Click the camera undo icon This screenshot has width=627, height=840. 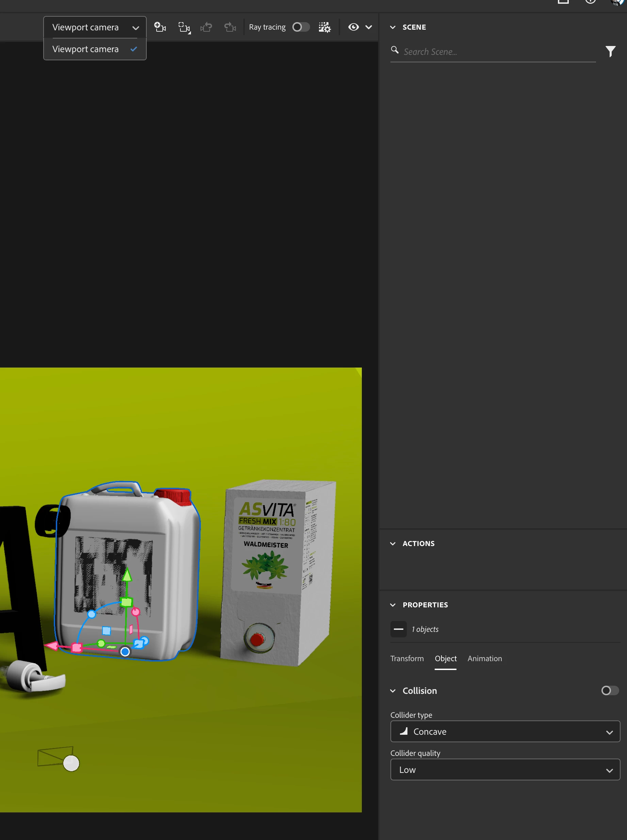click(207, 27)
